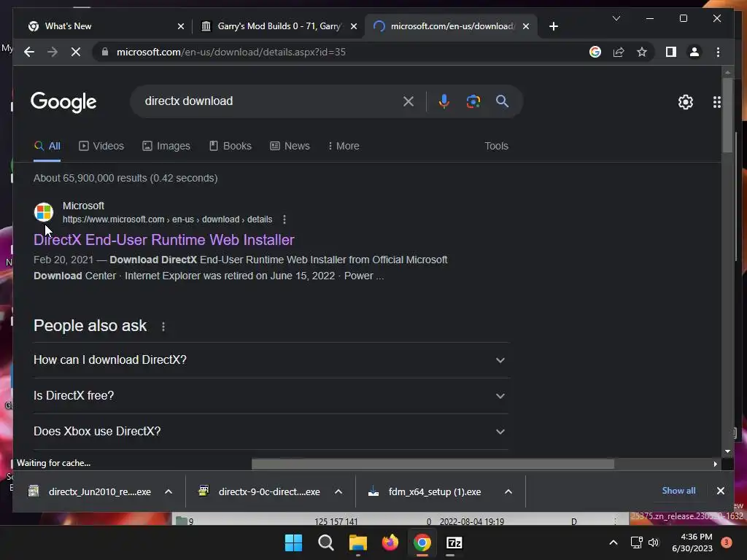Share this page icon
This screenshot has width=747, height=560.
pyautogui.click(x=619, y=52)
